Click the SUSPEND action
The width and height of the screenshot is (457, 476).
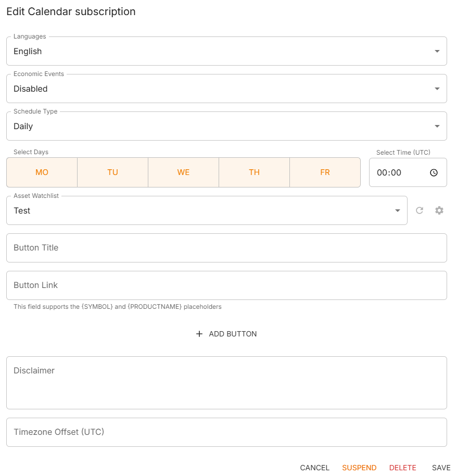pyautogui.click(x=359, y=468)
